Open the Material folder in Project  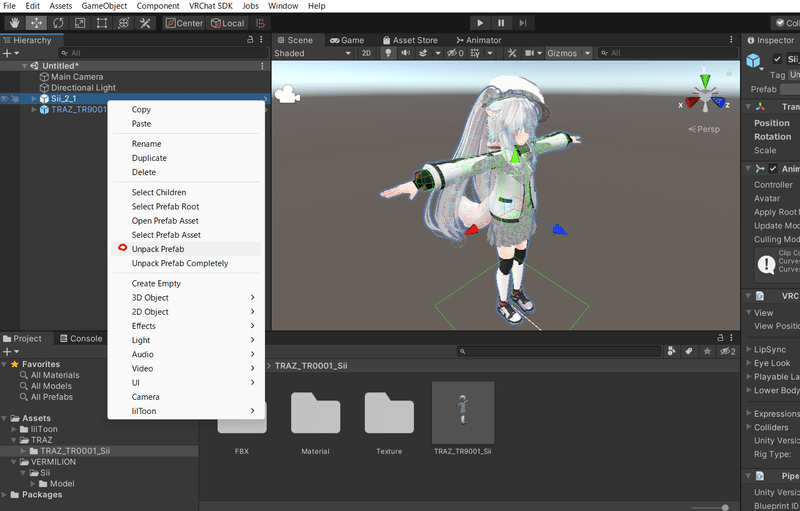(x=315, y=413)
